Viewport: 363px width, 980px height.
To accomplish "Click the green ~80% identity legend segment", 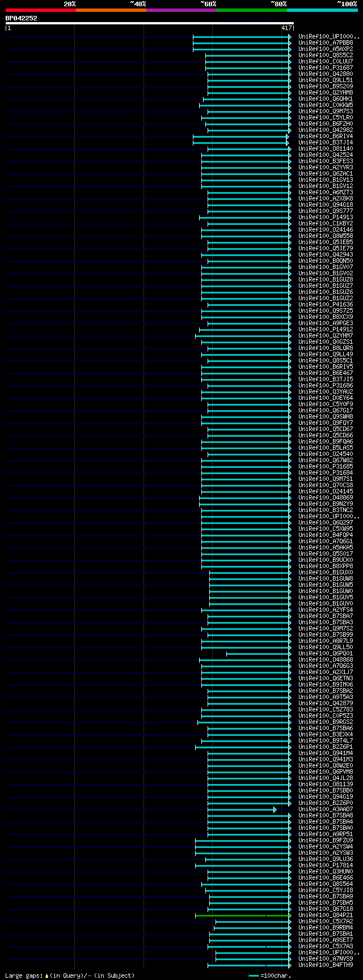I will point(252,10).
